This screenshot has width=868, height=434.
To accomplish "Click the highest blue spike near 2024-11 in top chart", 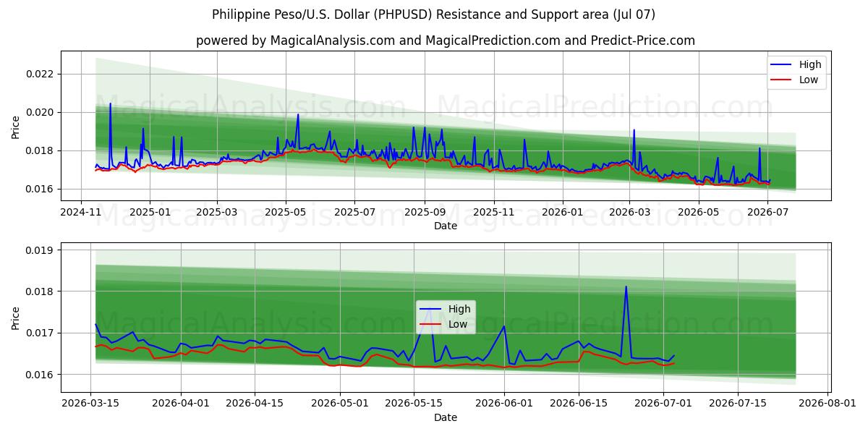I will coord(110,104).
